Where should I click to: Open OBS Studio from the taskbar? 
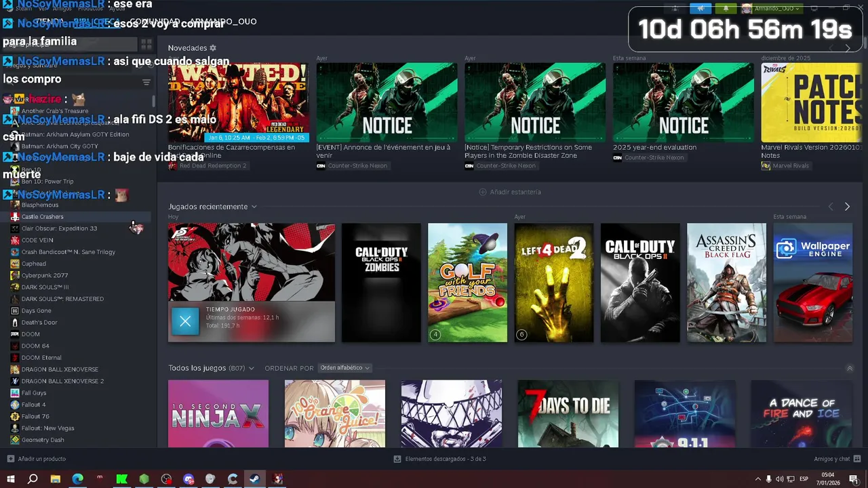coord(166,479)
